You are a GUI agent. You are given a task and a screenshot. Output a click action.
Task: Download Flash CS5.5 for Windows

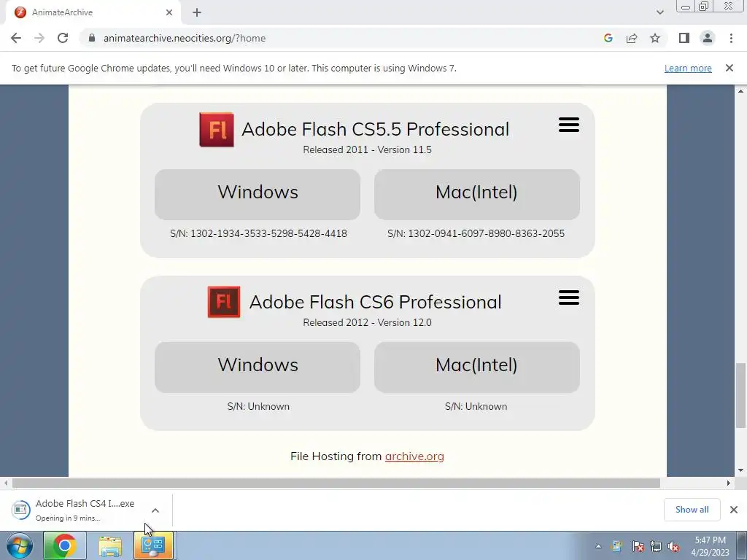(258, 194)
